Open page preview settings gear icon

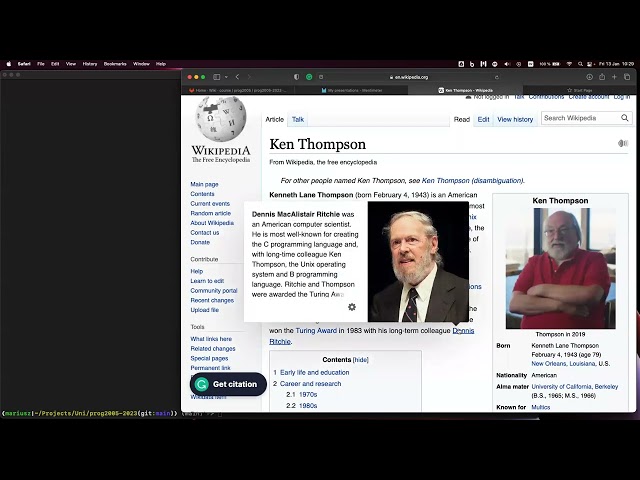click(352, 307)
